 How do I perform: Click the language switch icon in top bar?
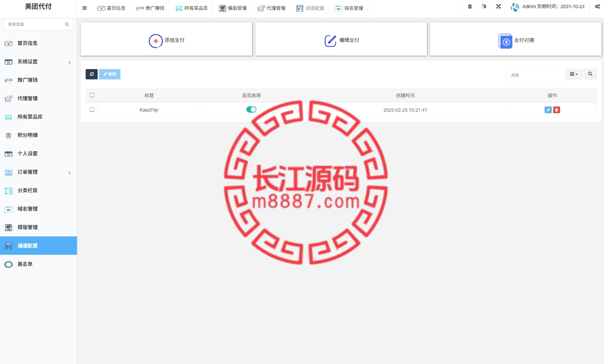(484, 7)
